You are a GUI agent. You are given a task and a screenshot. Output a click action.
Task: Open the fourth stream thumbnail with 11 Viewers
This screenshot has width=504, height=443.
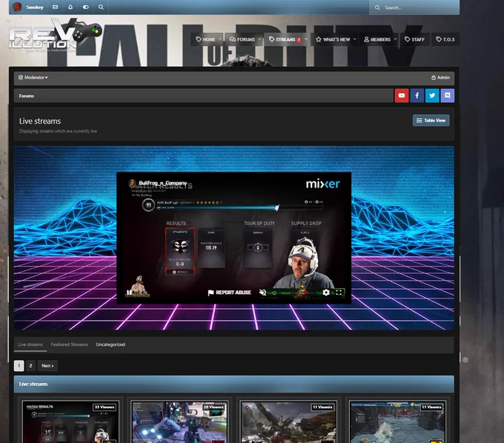click(397, 422)
